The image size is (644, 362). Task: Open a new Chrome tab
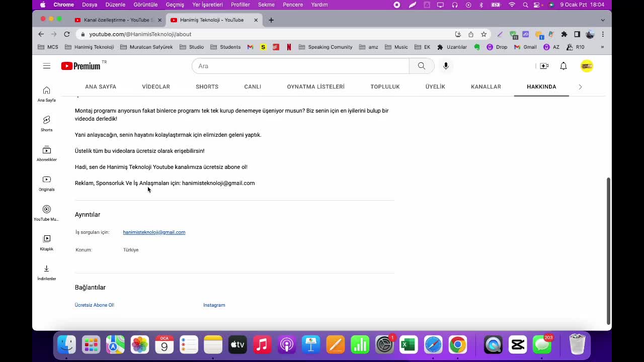click(271, 20)
